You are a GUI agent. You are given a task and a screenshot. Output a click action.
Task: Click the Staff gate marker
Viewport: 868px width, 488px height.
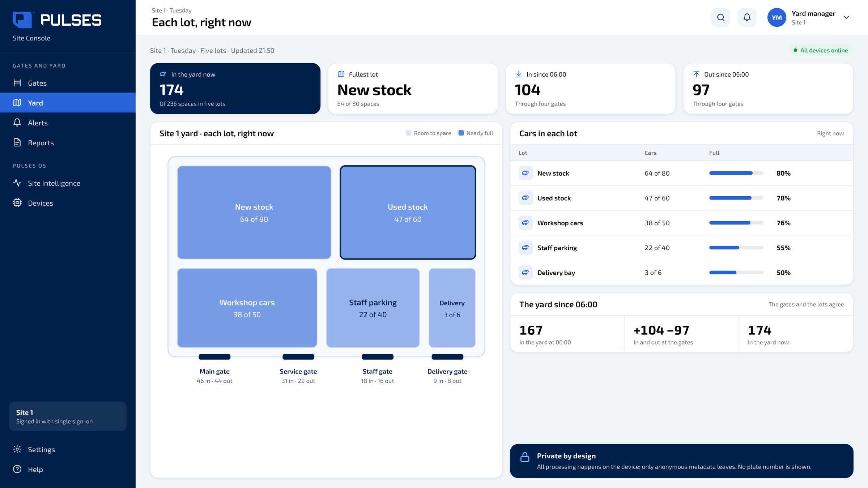pos(378,357)
